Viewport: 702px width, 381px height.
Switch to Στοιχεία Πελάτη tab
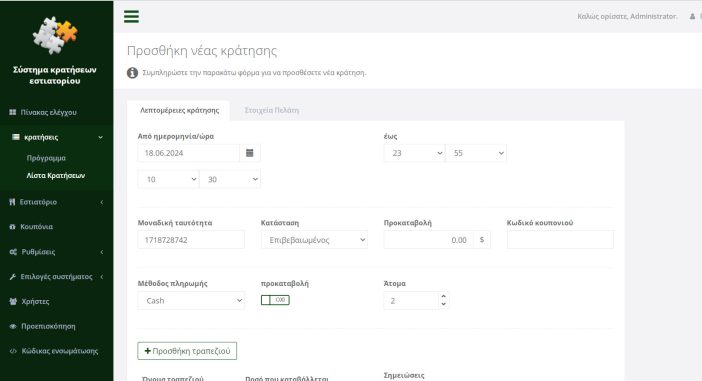click(x=271, y=110)
